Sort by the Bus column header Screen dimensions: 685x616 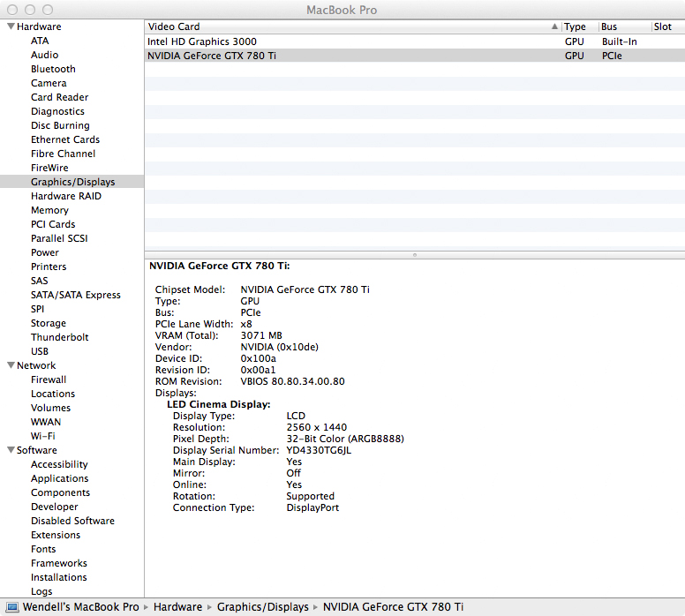[624, 26]
